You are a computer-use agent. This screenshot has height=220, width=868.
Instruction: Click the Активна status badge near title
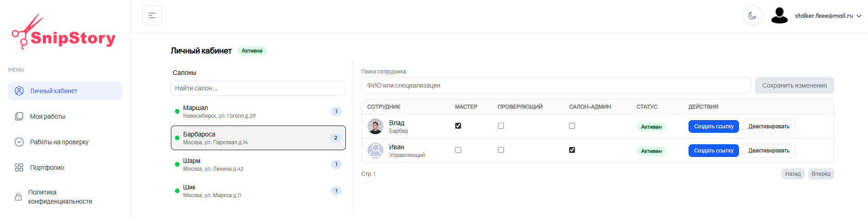pos(252,51)
